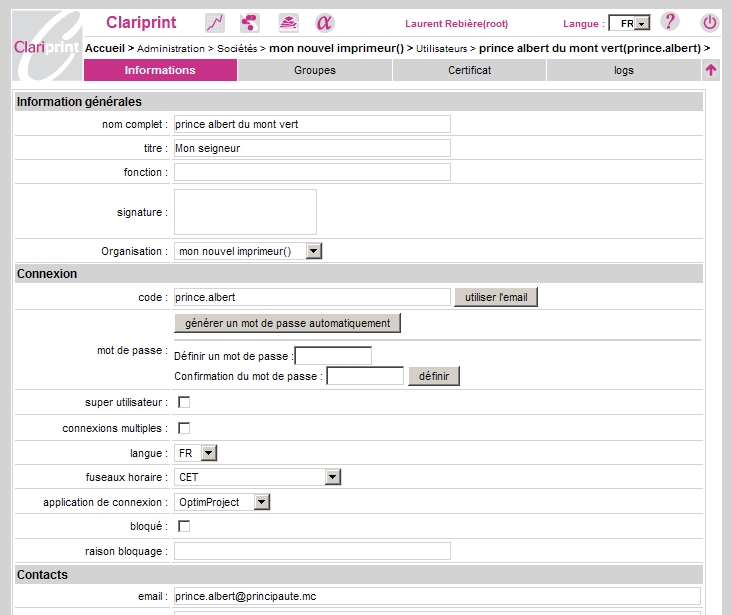
Task: Click the stacked layers icon in header
Action: pyautogui.click(x=288, y=23)
